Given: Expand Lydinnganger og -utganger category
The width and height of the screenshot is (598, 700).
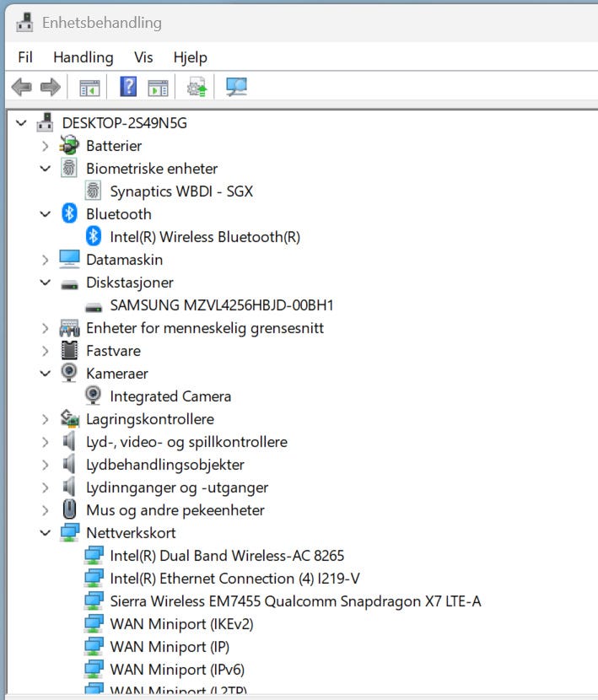Looking at the screenshot, I should click(45, 487).
